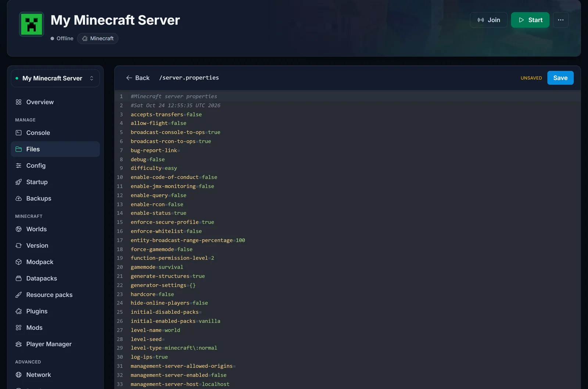
Task: Click the enforce-whitelist=false line
Action: coord(166,231)
